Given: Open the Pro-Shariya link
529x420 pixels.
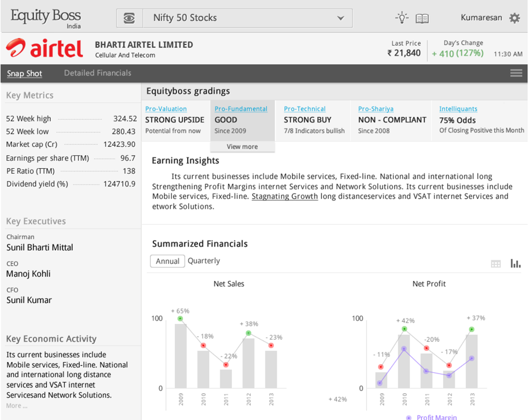Looking at the screenshot, I should [x=376, y=109].
